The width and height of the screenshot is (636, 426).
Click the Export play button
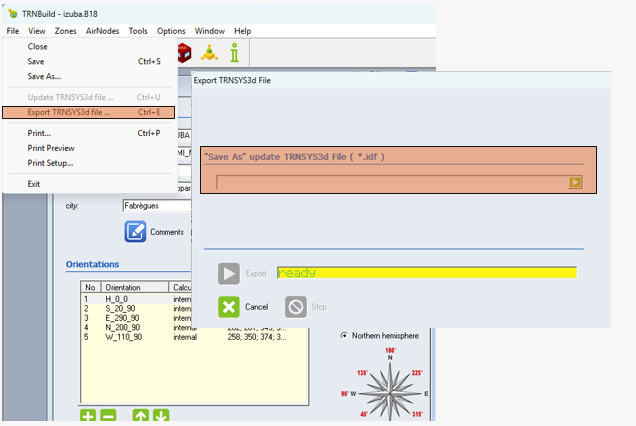point(229,273)
